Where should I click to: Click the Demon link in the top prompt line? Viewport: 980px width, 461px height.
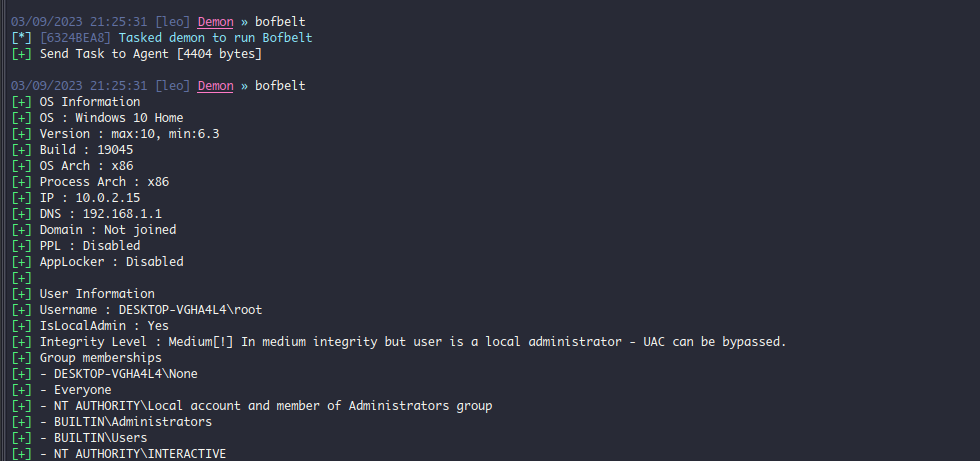tap(215, 22)
